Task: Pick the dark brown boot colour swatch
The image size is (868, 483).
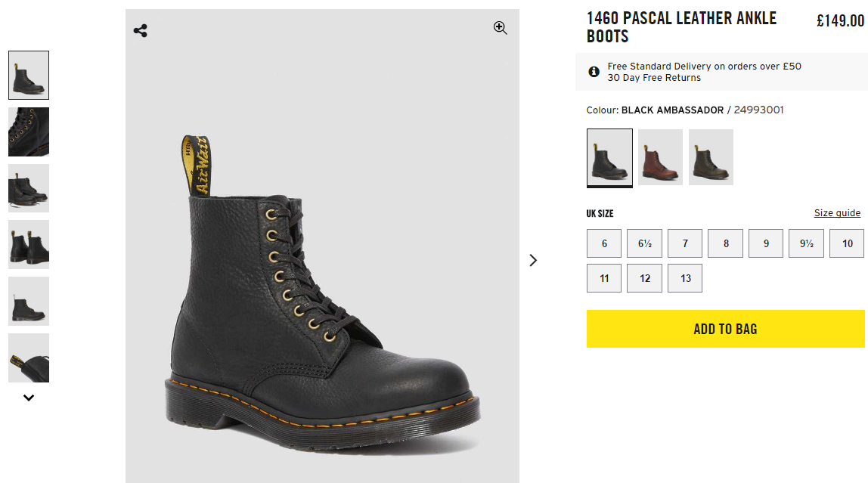Action: (711, 157)
